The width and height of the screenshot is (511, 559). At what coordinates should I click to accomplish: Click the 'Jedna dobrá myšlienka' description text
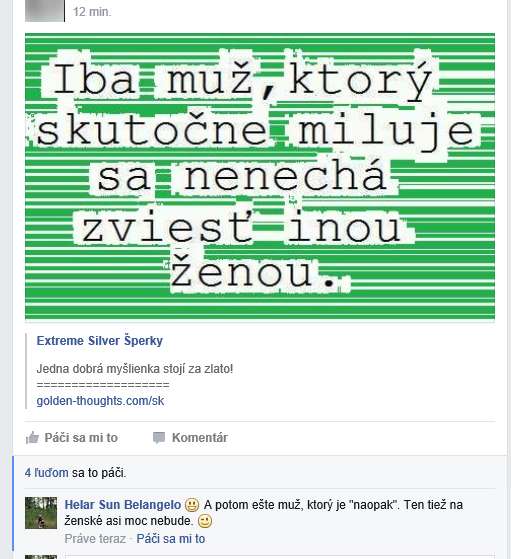point(135,369)
